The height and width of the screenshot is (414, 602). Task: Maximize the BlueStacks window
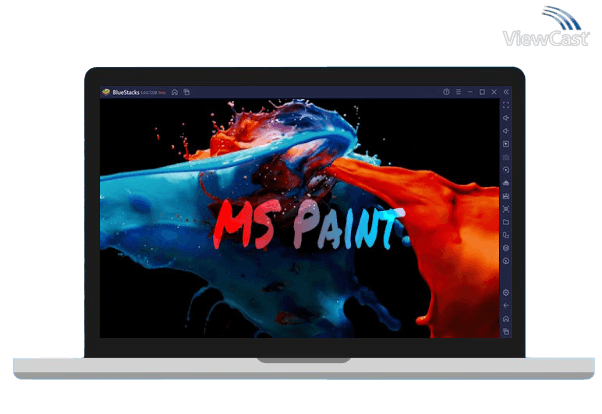coord(482,92)
